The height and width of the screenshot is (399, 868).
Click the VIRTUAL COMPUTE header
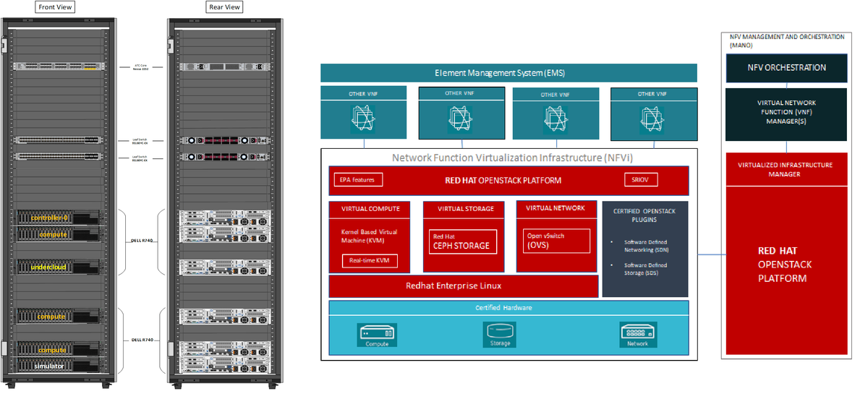370,209
